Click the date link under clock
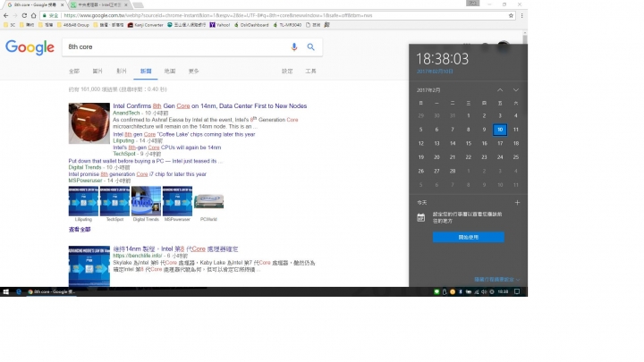 (x=435, y=72)
